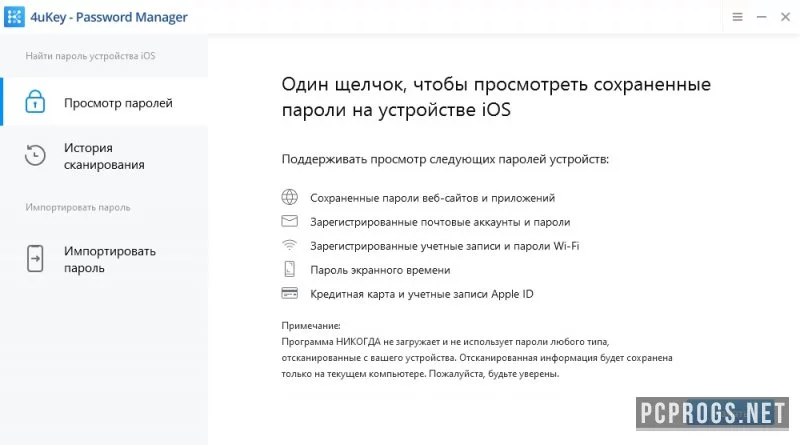The image size is (800, 445).
Task: Click the Примечание: note label
Action: 311,326
